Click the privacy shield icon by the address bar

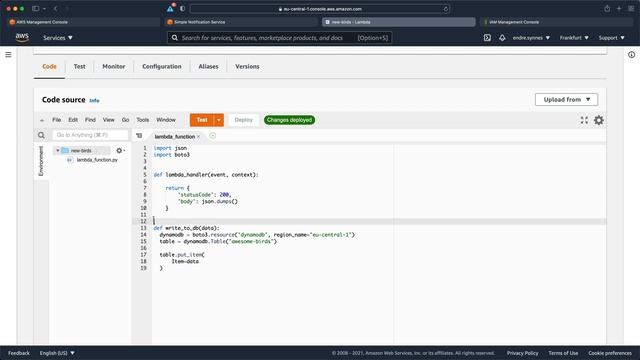182,9
